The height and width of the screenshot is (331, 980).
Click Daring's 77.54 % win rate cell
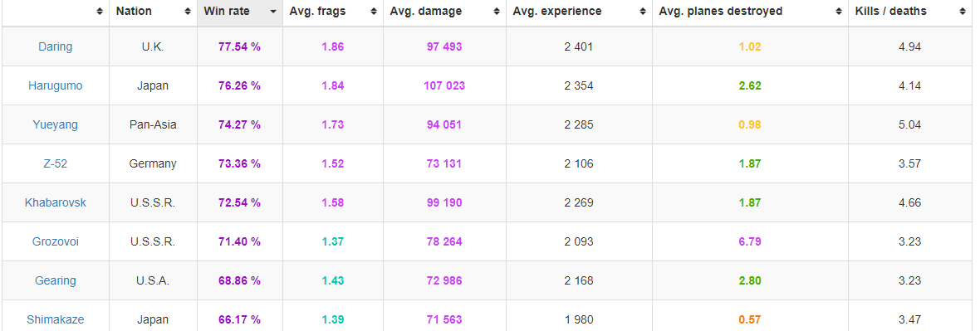(239, 46)
